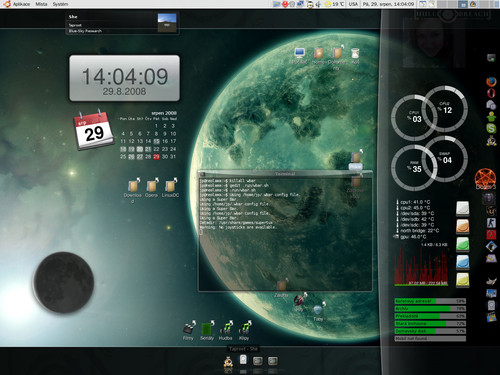Click the Domovský disk usage bar

coord(430,331)
